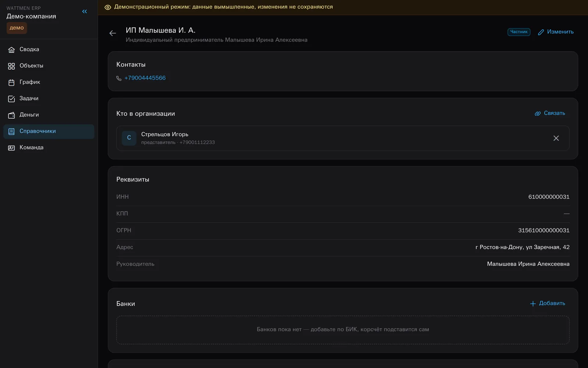
Task: Add a bank with Добавить
Action: (548, 304)
